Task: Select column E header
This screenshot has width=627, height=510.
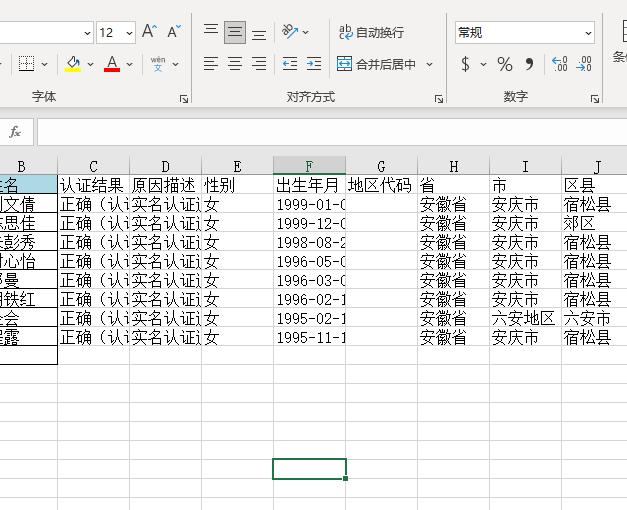Action: tap(238, 166)
